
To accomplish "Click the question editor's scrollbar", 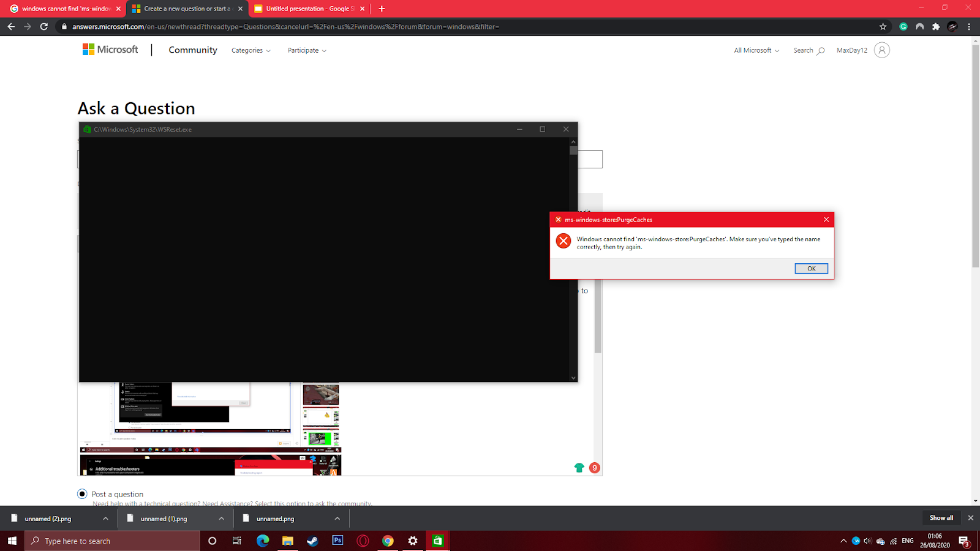I will pos(598,315).
